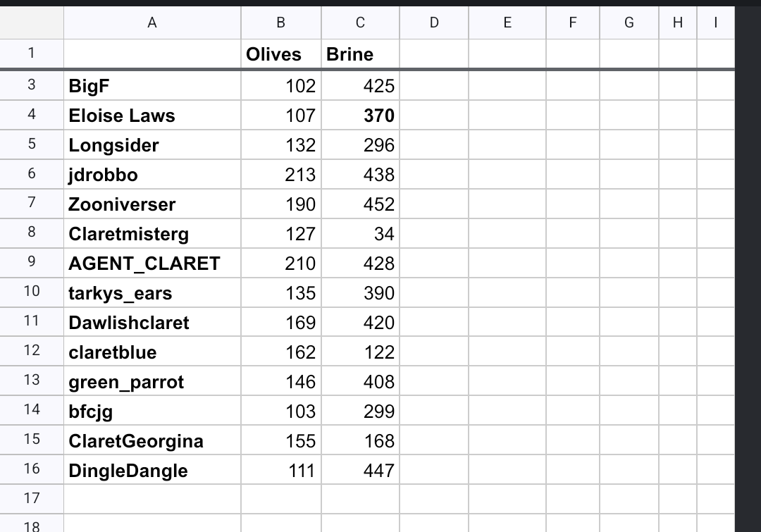761x532 pixels.
Task: Click the BigF name cell
Action: pos(152,86)
